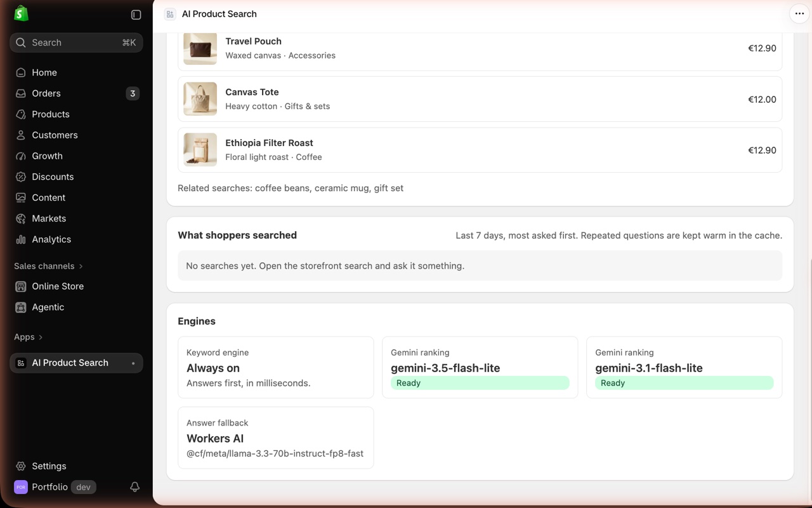Viewport: 812px width, 508px height.
Task: Click the dev badge beside Portfolio
Action: click(x=83, y=487)
